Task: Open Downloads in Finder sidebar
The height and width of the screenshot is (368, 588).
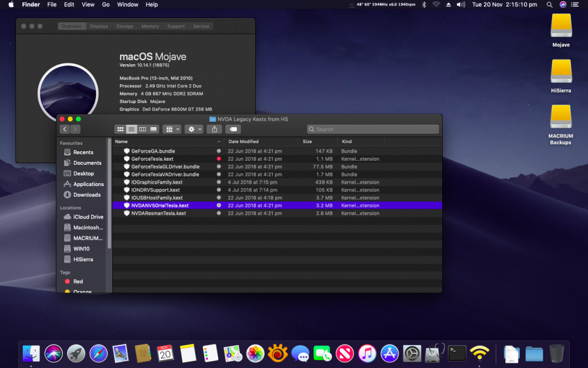Action: (x=86, y=194)
